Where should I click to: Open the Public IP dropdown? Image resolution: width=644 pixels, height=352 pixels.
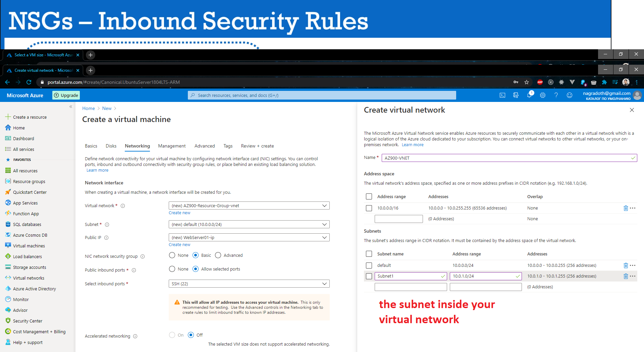(x=249, y=237)
